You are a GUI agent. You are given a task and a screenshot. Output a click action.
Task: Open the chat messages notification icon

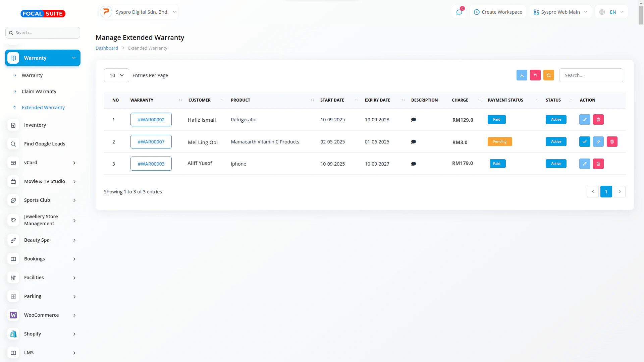(459, 12)
